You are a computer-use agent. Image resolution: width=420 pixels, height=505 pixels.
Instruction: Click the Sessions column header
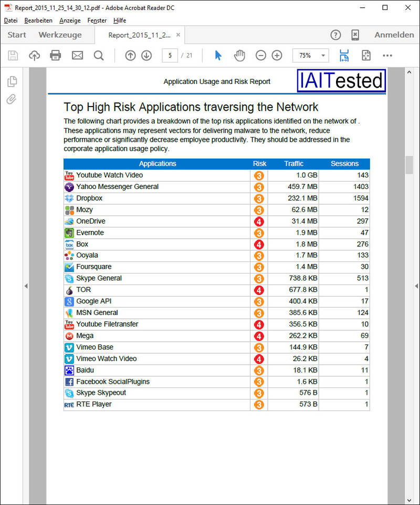(x=344, y=164)
